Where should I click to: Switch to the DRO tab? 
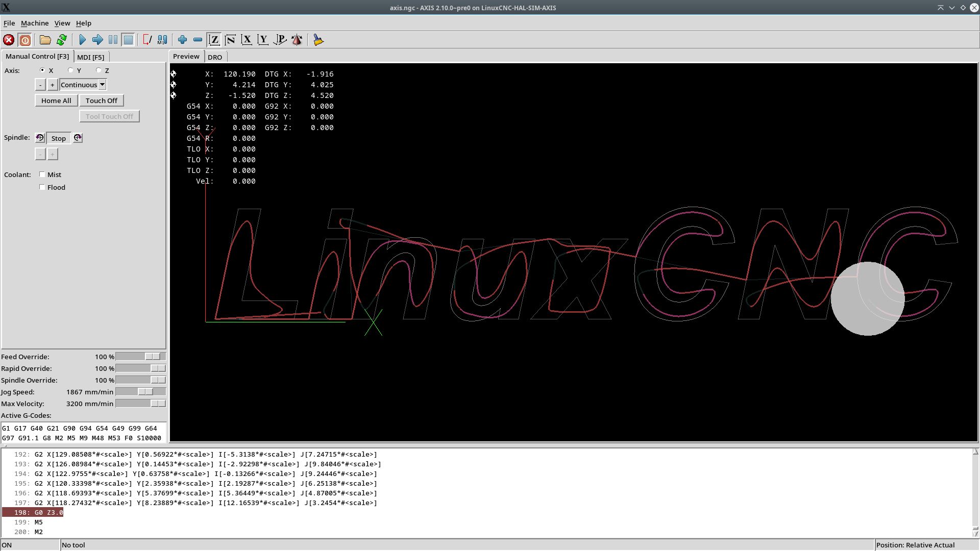coord(215,57)
